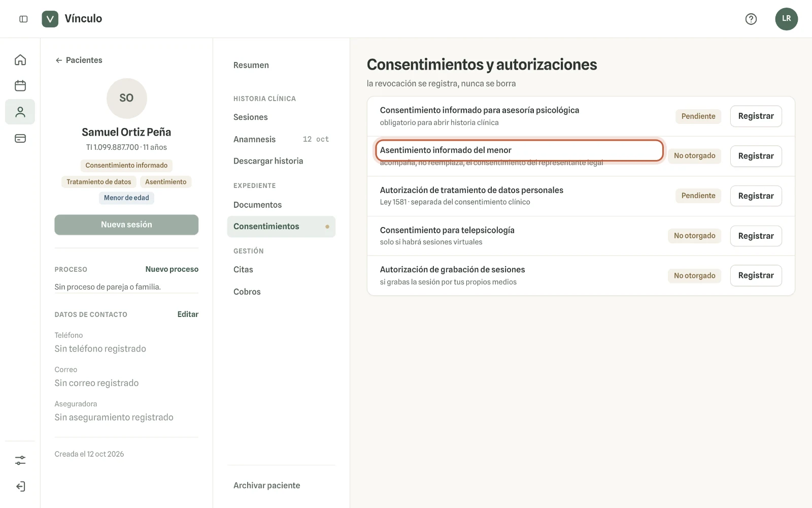Click Menor de edad tag
The height and width of the screenshot is (508, 812).
pos(126,198)
